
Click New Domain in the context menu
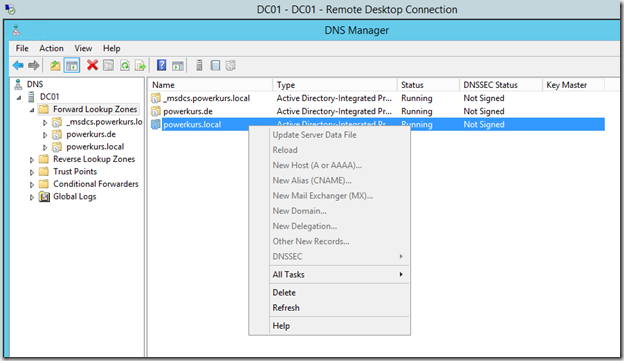pos(339,211)
